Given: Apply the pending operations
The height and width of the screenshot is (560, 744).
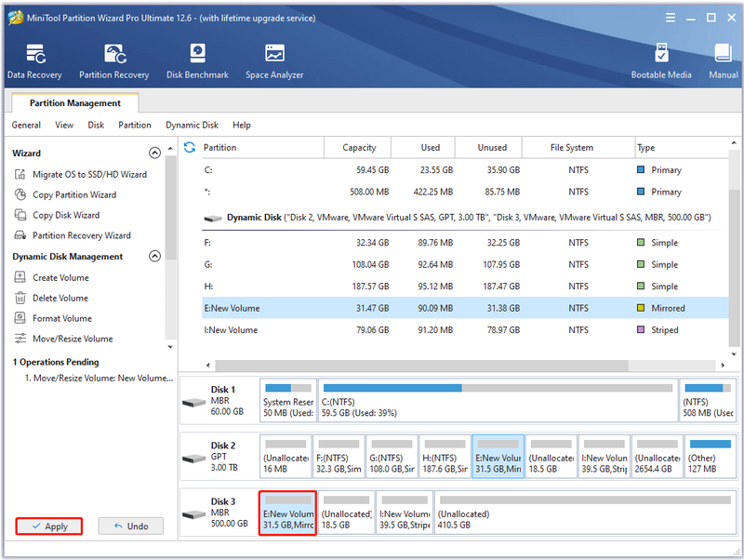Looking at the screenshot, I should [x=49, y=527].
